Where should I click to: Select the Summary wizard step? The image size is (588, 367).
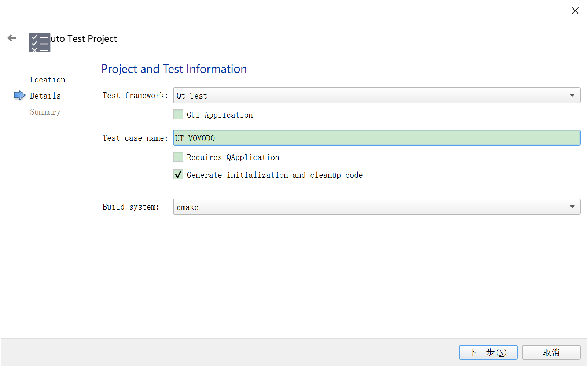pos(45,112)
